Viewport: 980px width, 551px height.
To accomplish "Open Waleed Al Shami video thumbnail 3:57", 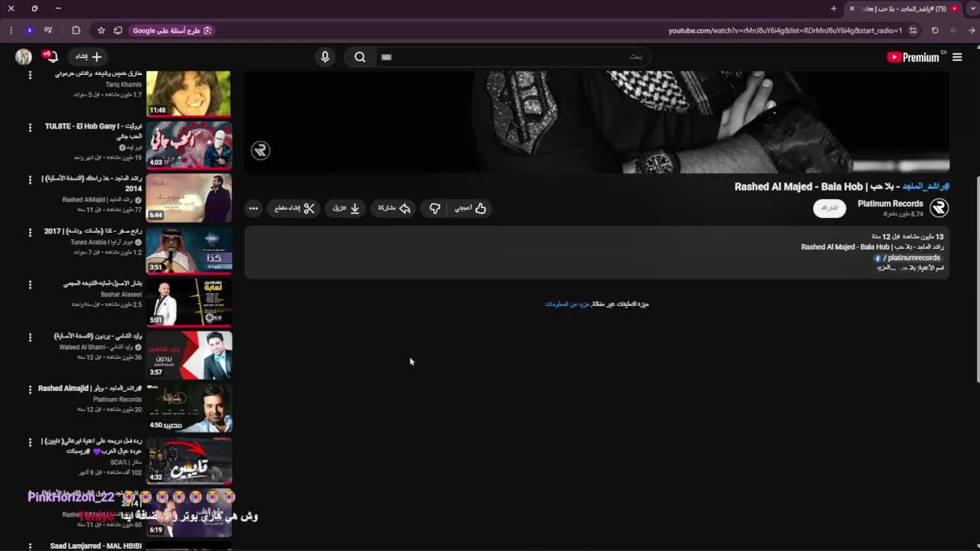I will pos(188,355).
